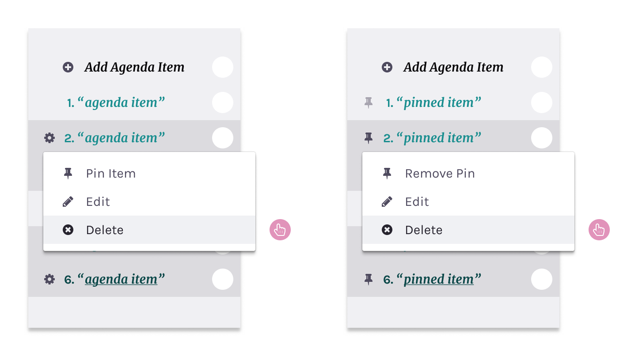
Task: Click pin icon beside pinned item 1
Action: pos(369,102)
